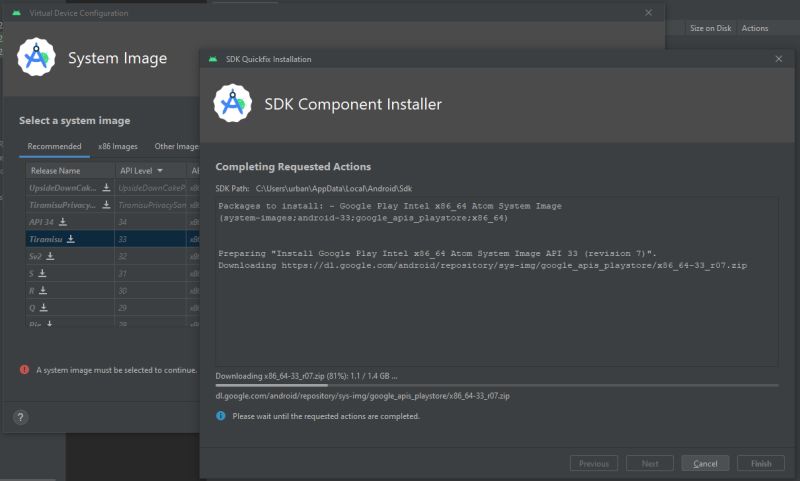Click the dl.google.com repository URL below progress bar
Screen dimensions: 800x481
[362, 396]
